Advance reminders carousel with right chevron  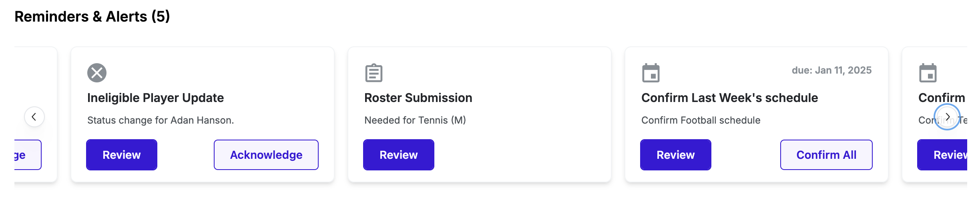pyautogui.click(x=947, y=117)
